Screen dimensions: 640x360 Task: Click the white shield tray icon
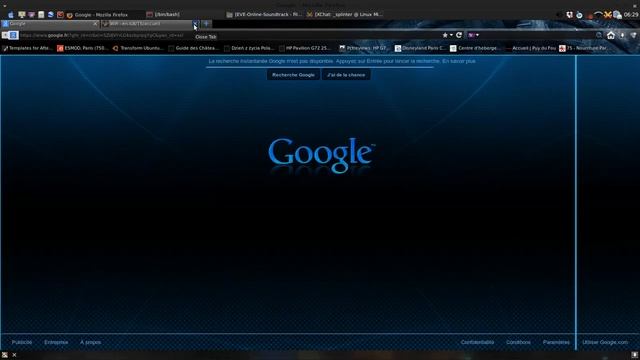pyautogui.click(x=569, y=15)
